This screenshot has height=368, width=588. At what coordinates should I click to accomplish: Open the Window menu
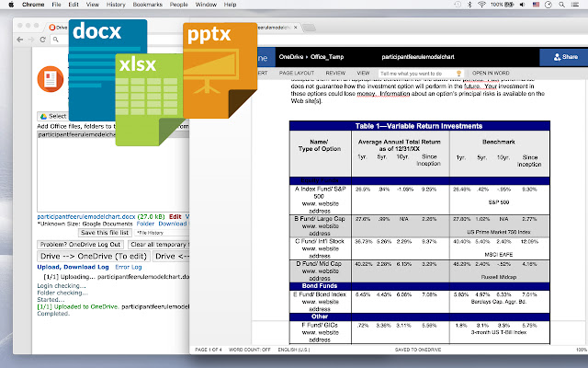(206, 5)
